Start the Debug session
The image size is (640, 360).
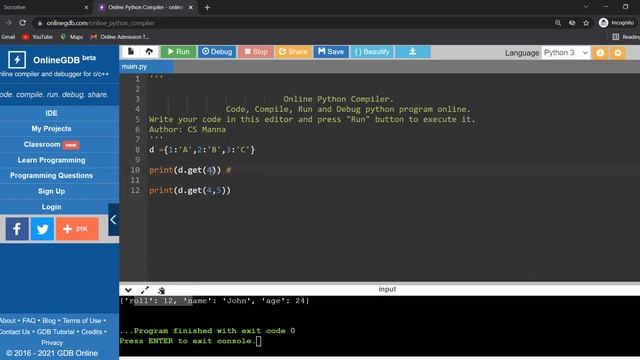coord(217,52)
